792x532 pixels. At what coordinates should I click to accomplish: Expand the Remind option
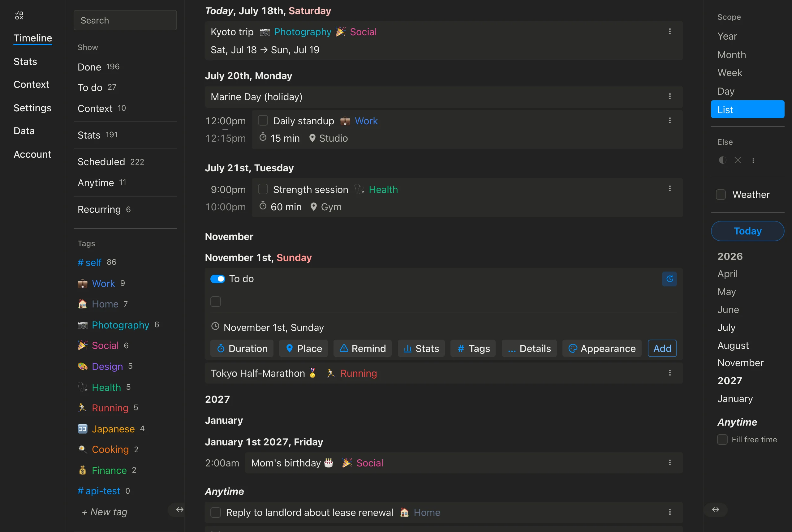[x=362, y=349]
